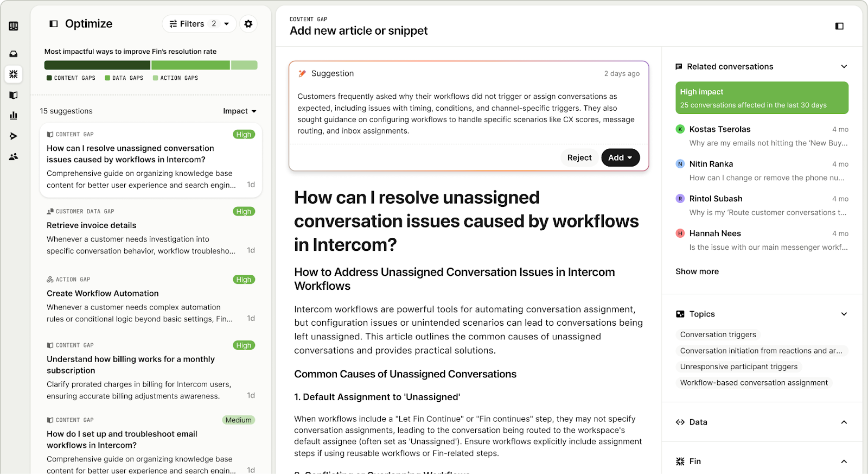Click the Action Gap icon
The image size is (868, 474).
click(x=50, y=280)
